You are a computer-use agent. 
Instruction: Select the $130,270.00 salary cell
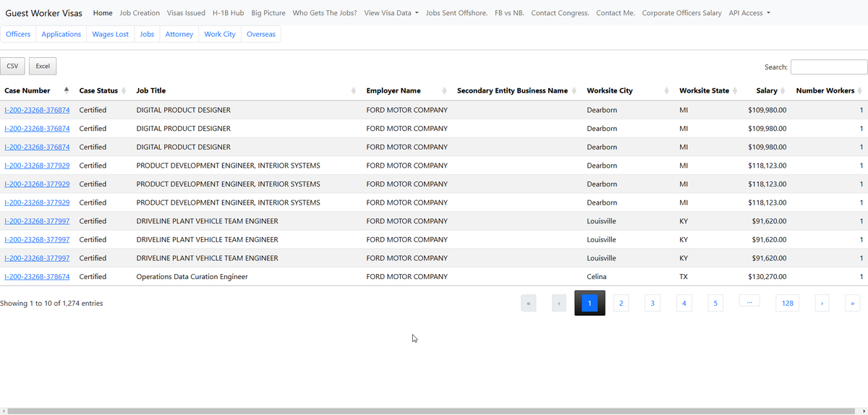click(x=767, y=277)
